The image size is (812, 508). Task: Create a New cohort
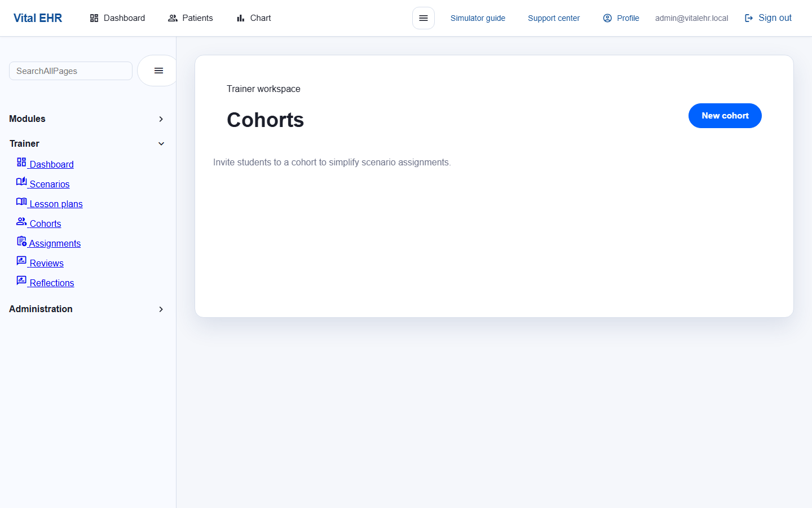pyautogui.click(x=725, y=116)
